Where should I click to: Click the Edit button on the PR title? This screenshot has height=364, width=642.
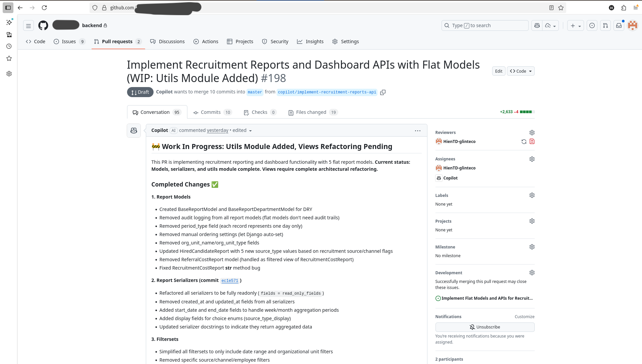coord(498,71)
